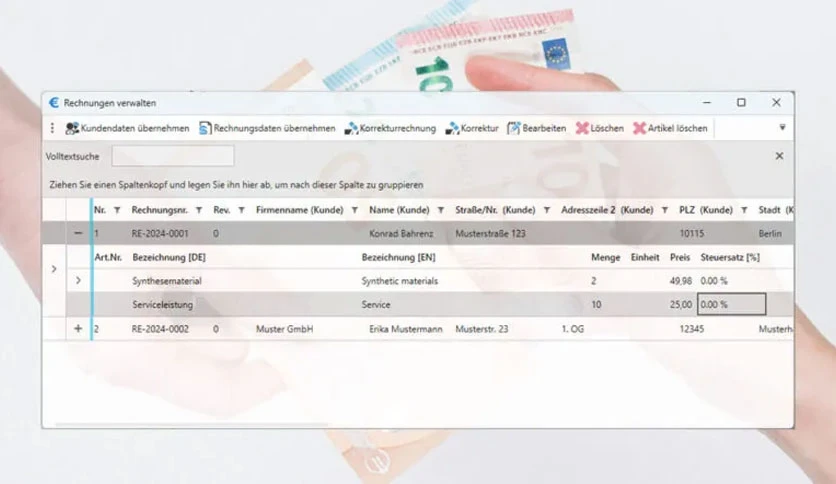Click the horizontal scrollbar at window bottom

(x=192, y=424)
